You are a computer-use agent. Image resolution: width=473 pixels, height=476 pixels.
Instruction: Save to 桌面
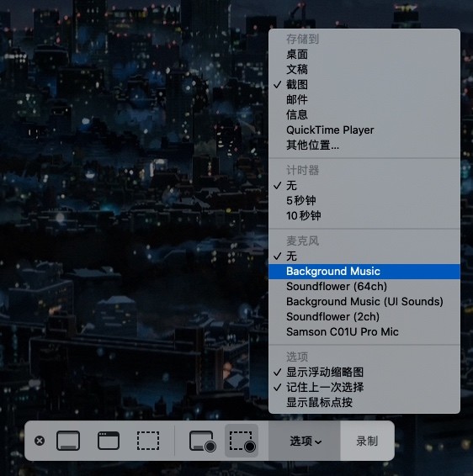point(364,55)
